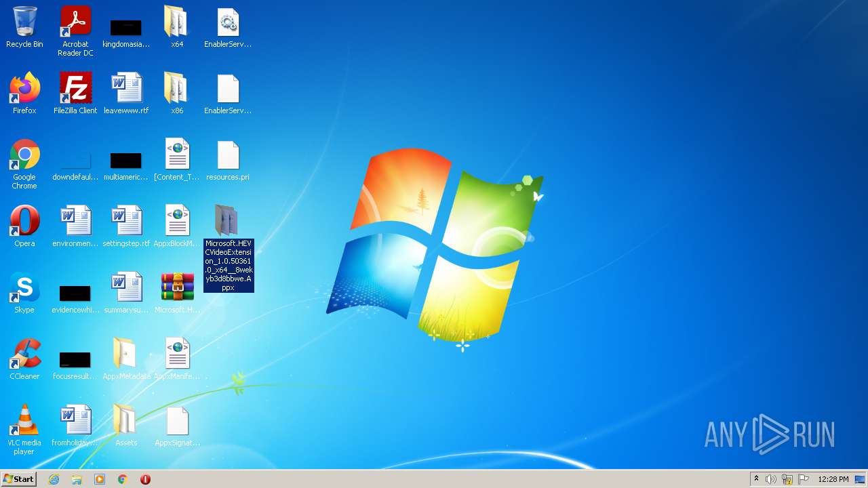Select the leavewww.rtf document

pyautogui.click(x=126, y=94)
